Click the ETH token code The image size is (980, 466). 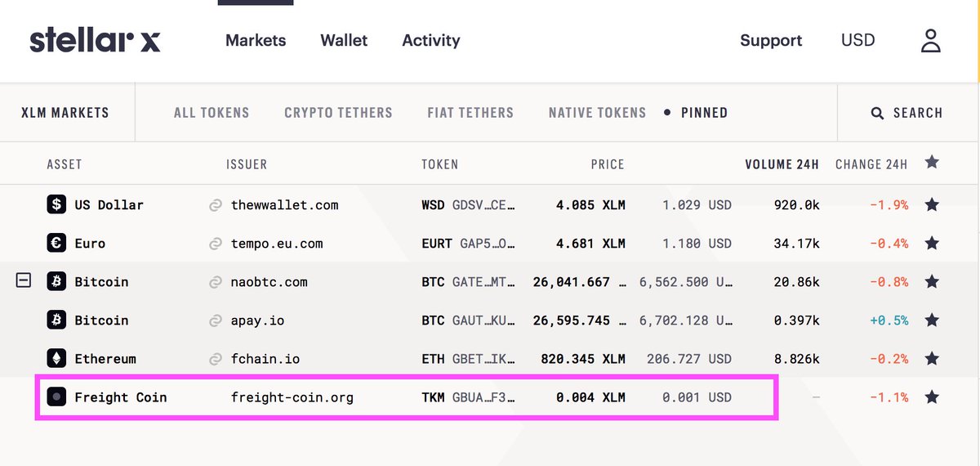[x=433, y=359]
